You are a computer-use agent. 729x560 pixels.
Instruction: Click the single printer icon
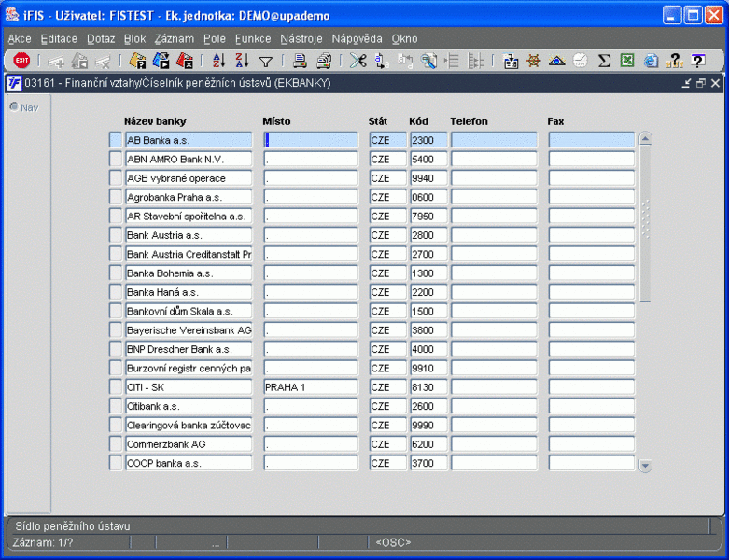click(300, 61)
